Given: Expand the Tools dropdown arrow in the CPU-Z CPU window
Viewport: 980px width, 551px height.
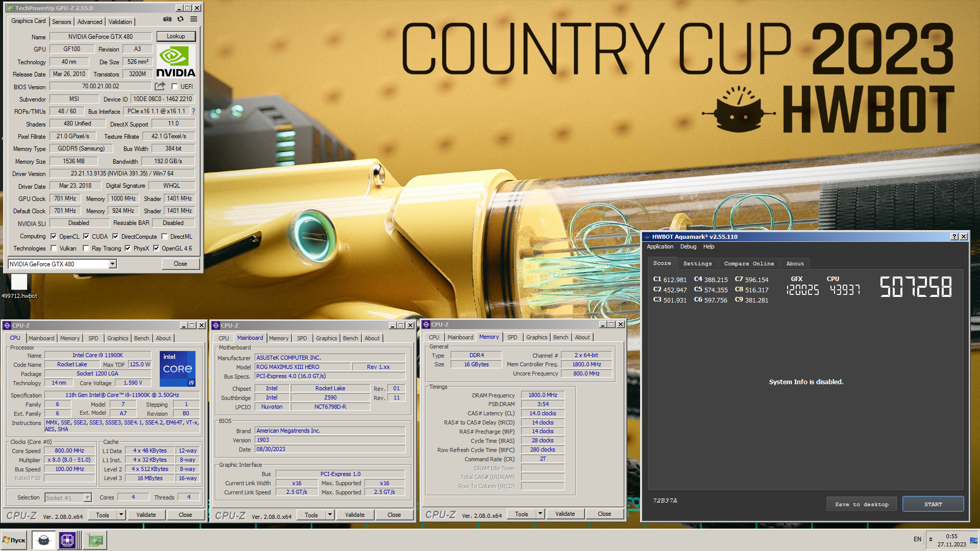Looking at the screenshot, I should click(121, 515).
